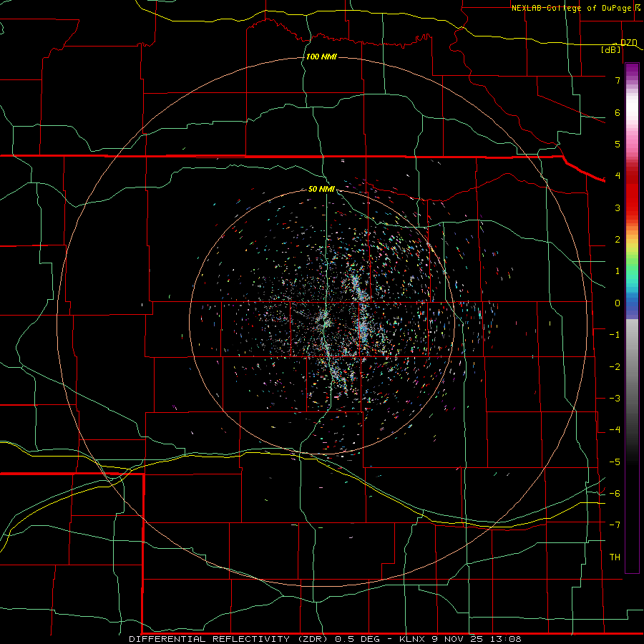Select the "NEXLAB-College of DuPage" credit text
The image size is (644, 644).
pos(573,8)
